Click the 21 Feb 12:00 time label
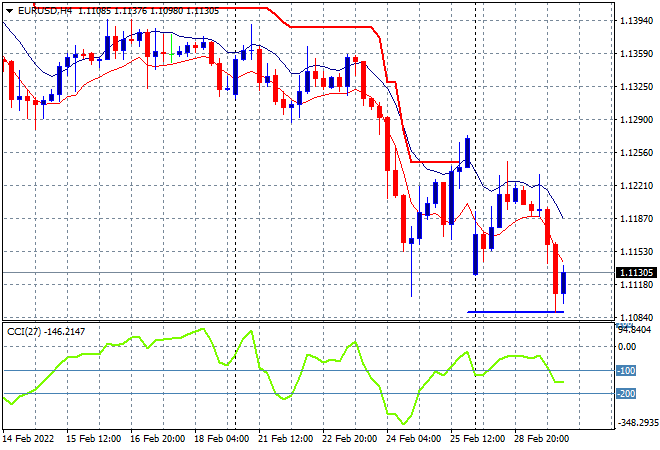The width and height of the screenshot is (660, 450). point(285,439)
